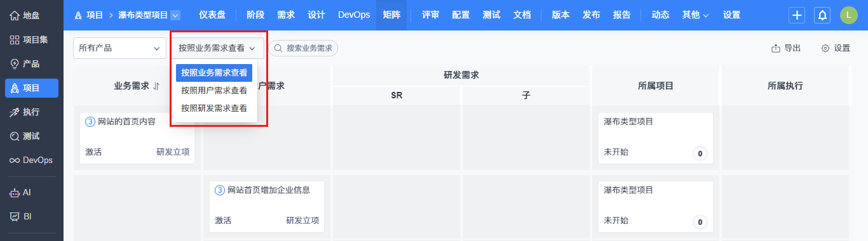Viewport: 868px width, 241px height.
Task: Click 研发需求 column header
Action: 461,75
